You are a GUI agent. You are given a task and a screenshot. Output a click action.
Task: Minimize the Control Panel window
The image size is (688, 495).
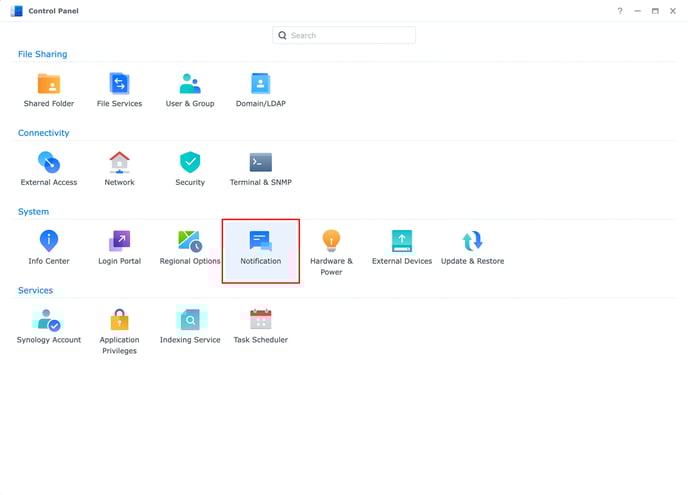click(638, 11)
